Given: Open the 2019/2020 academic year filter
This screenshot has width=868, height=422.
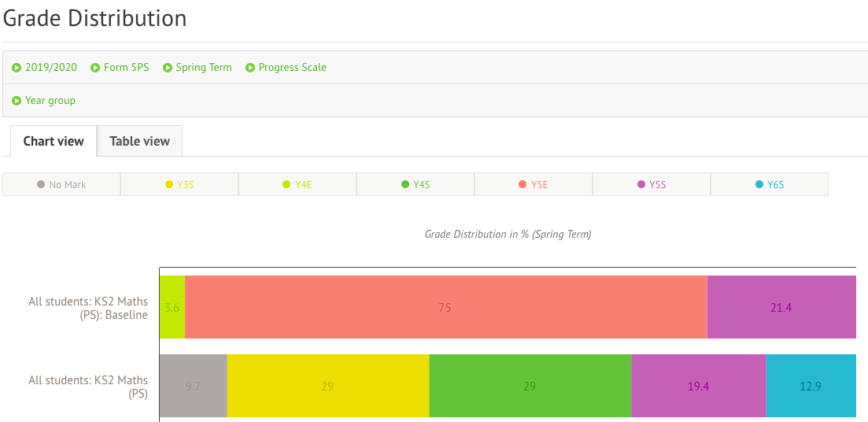Looking at the screenshot, I should click(x=51, y=68).
